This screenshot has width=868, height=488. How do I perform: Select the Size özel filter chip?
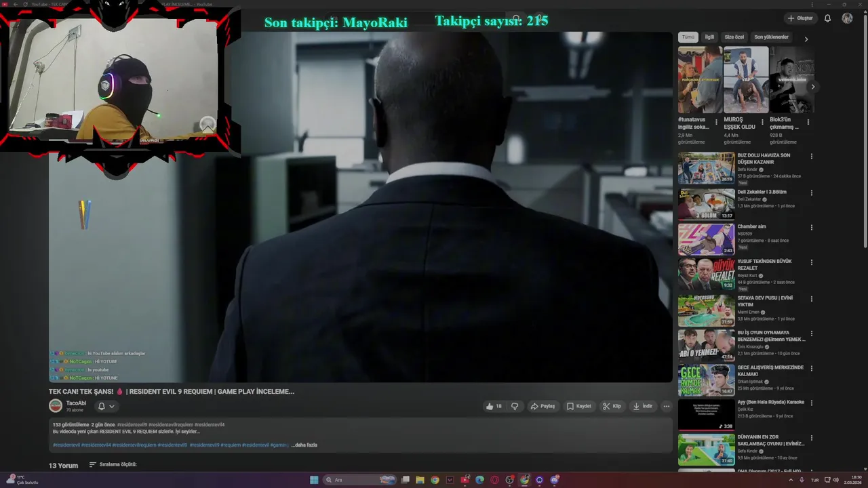(x=734, y=37)
